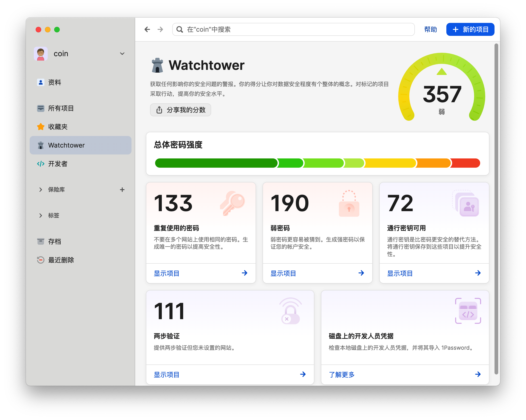Click the Watchtower header tower icon

click(x=157, y=65)
